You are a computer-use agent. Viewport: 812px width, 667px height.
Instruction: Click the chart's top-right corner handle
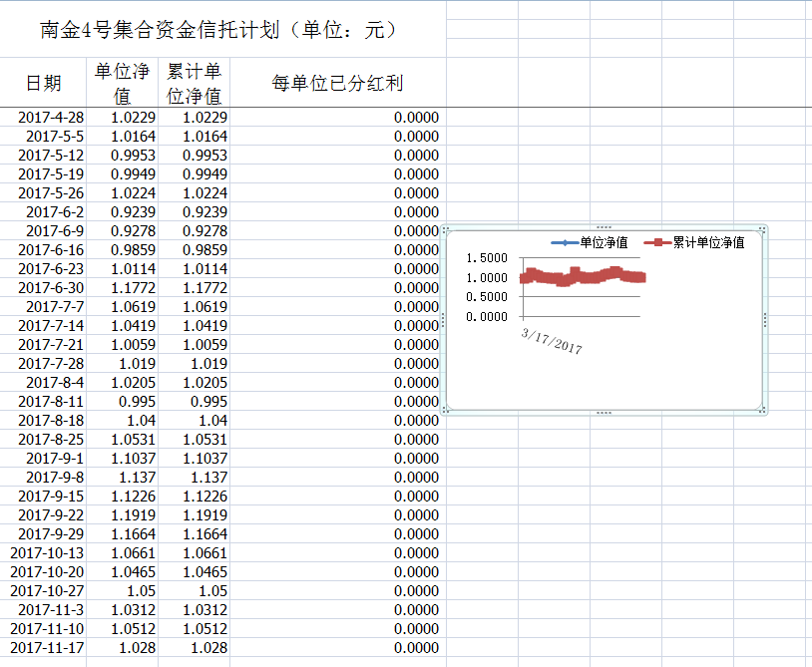762,230
